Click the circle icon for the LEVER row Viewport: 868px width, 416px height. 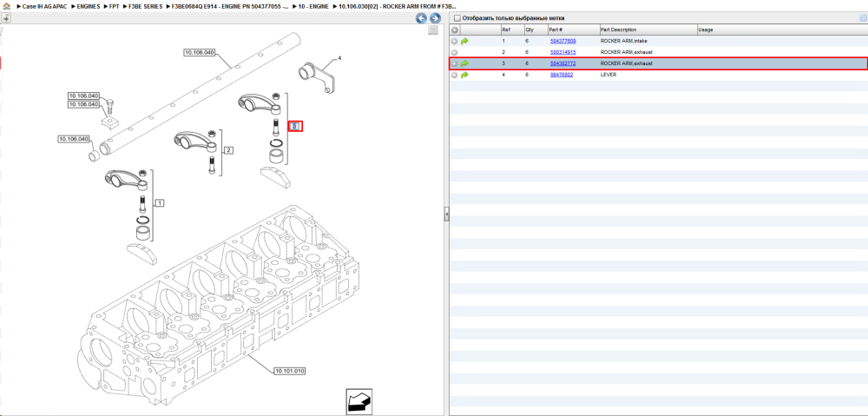tap(455, 75)
